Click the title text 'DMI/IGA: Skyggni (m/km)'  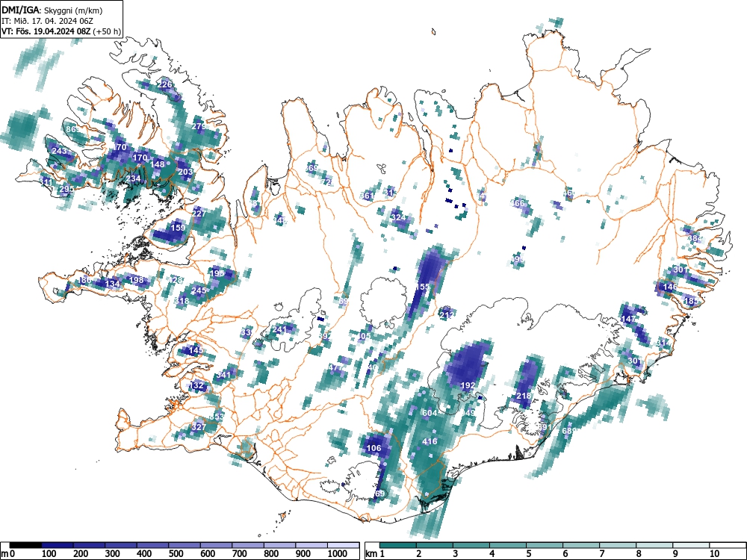point(52,10)
